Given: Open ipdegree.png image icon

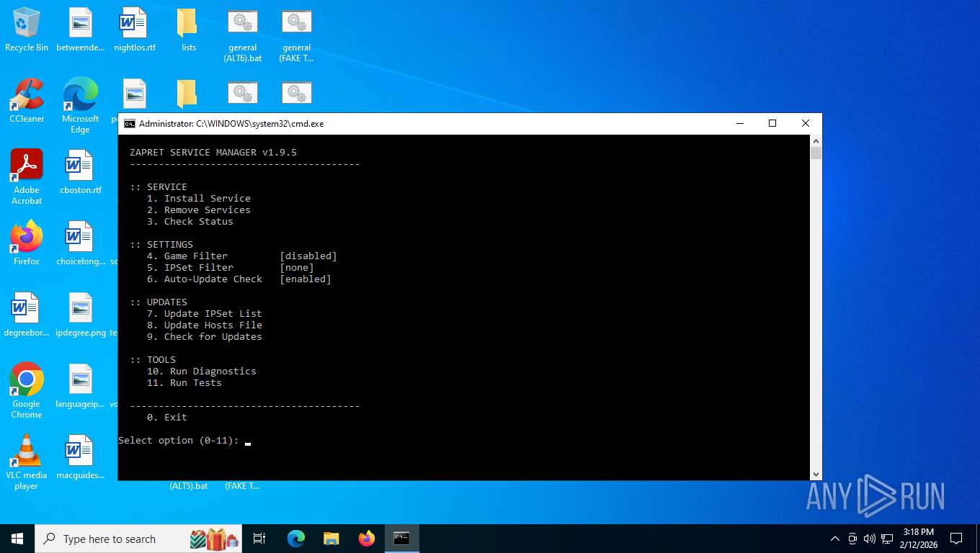Looking at the screenshot, I should 81,315.
